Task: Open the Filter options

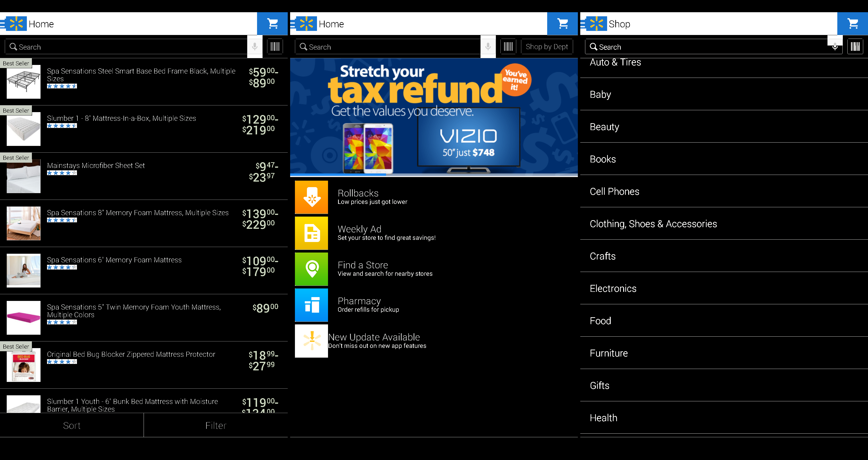Action: tap(216, 425)
